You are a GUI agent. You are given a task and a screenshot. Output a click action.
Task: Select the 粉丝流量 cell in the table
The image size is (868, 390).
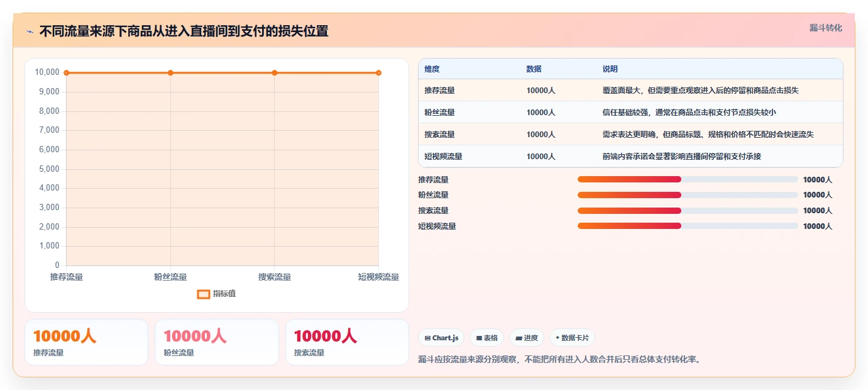point(439,113)
